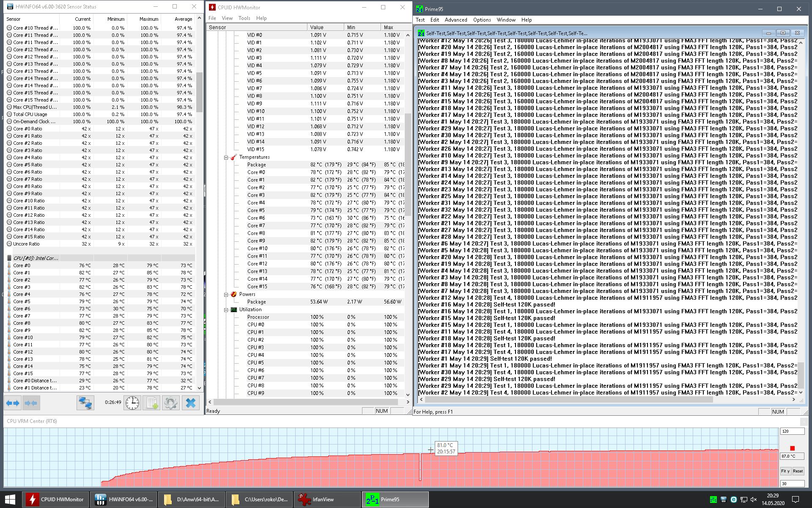This screenshot has width=812, height=508.
Task: Click the blue X close sensors icon
Action: click(x=190, y=403)
